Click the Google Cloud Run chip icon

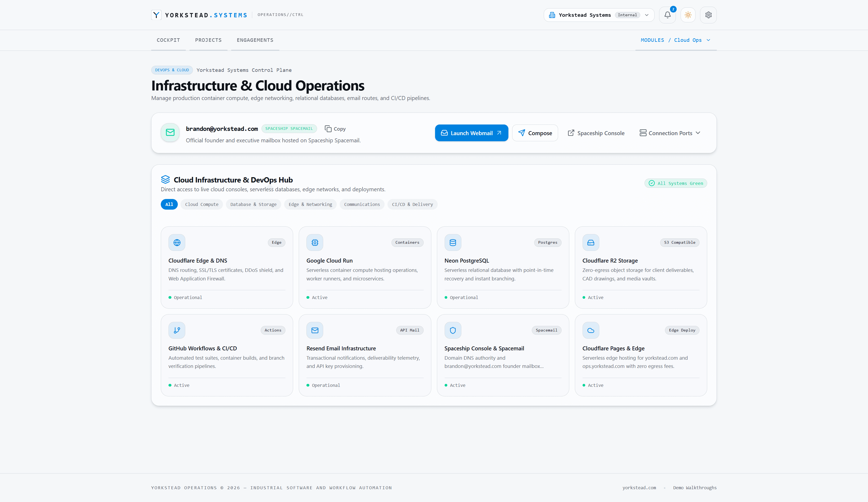[315, 242]
